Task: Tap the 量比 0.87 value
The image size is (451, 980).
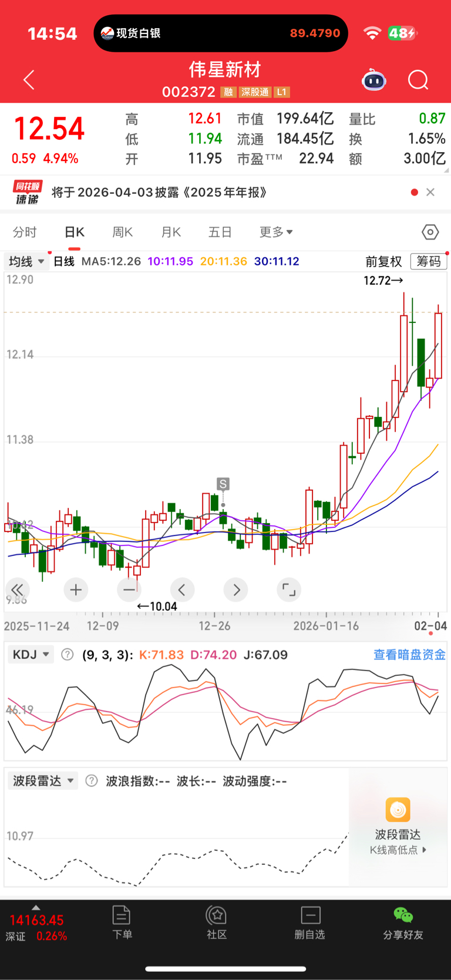Action: [398, 119]
